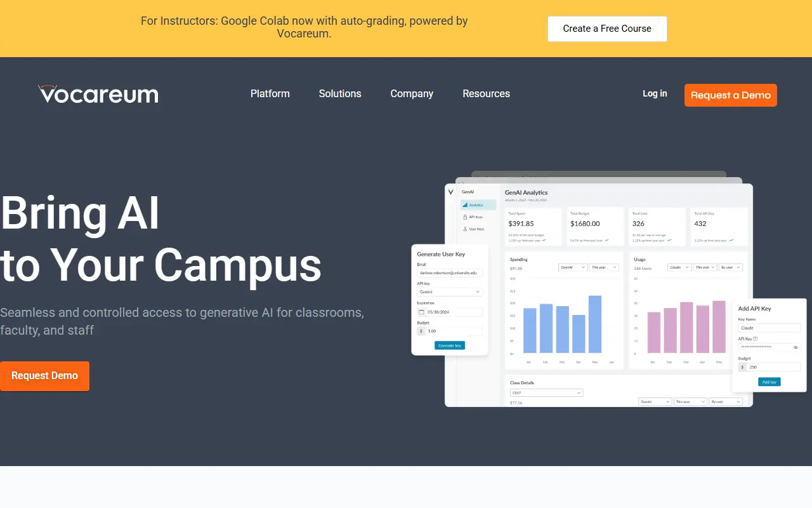The width and height of the screenshot is (812, 508).
Task: Open the calendar icon in the Expiration field
Action: (x=421, y=312)
